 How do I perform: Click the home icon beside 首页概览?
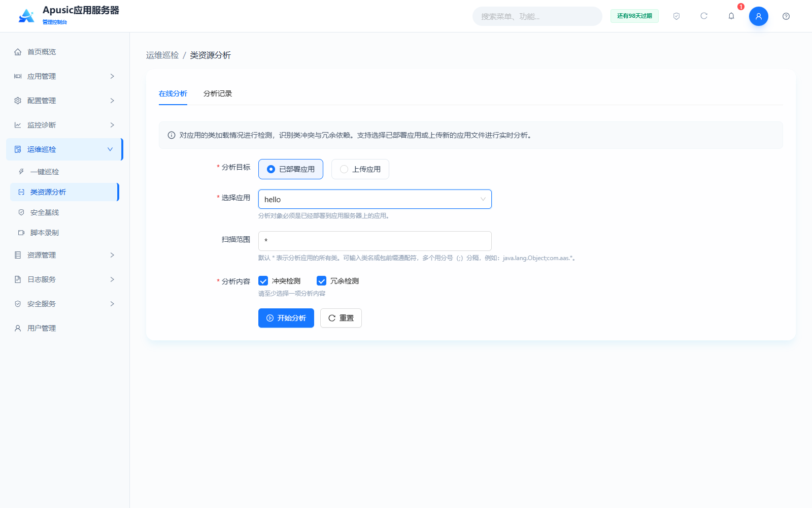coord(18,52)
